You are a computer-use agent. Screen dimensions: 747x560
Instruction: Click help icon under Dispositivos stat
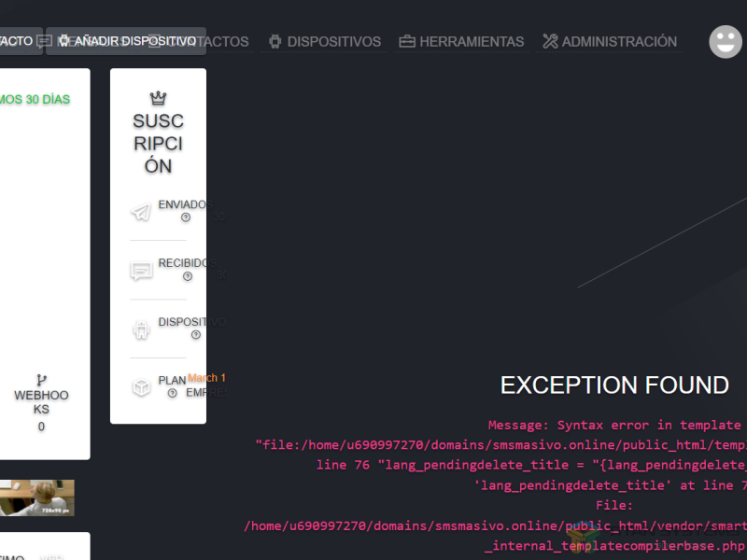point(196,335)
